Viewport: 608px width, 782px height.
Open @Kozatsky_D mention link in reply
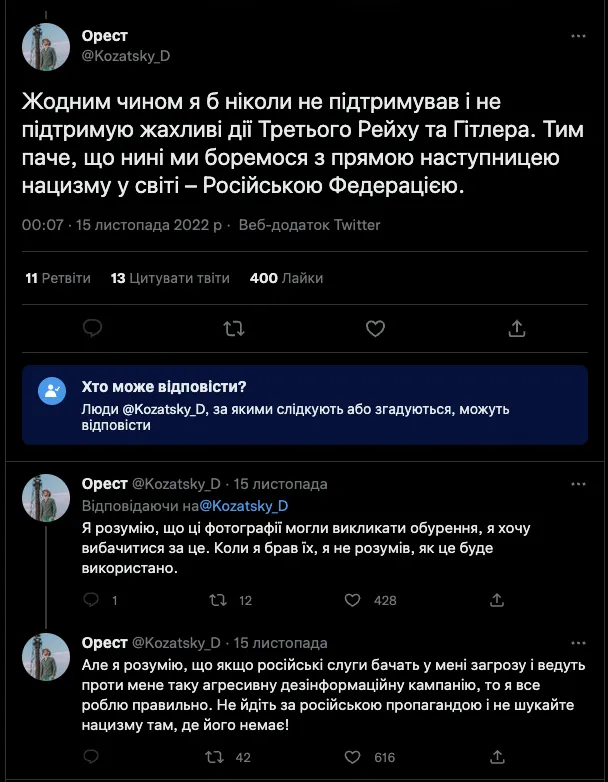(x=244, y=506)
